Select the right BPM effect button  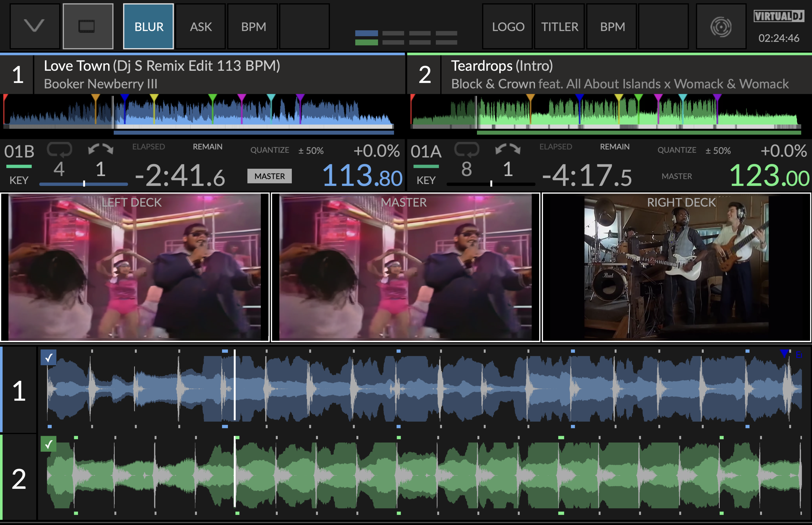pos(612,26)
